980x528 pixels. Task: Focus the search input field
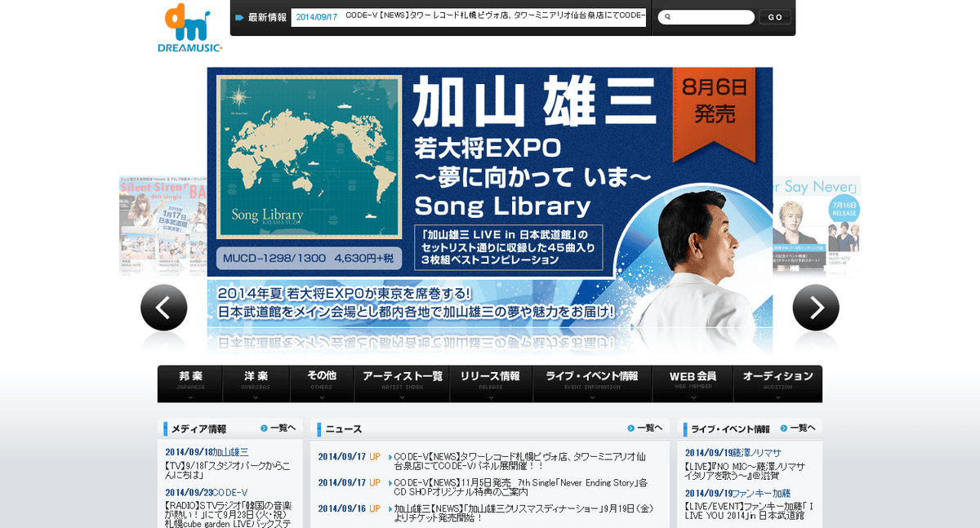pos(706,17)
